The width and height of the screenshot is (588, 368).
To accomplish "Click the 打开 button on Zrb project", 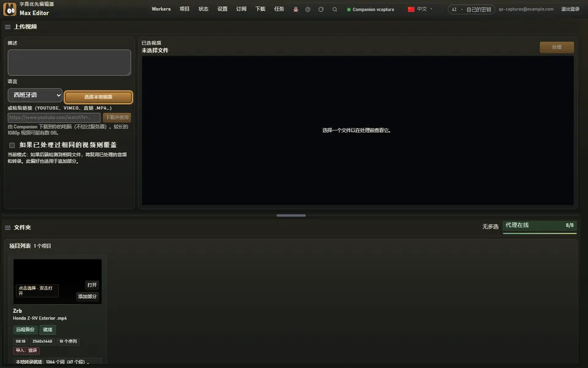I will tap(92, 285).
